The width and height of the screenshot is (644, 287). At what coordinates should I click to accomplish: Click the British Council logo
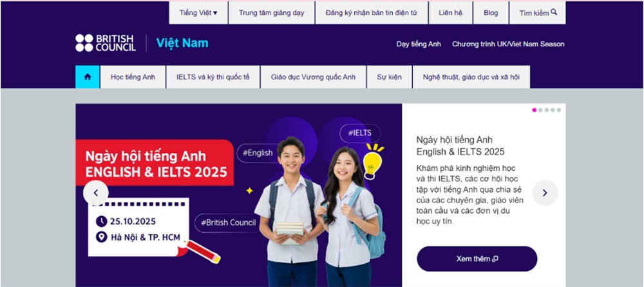tap(106, 43)
